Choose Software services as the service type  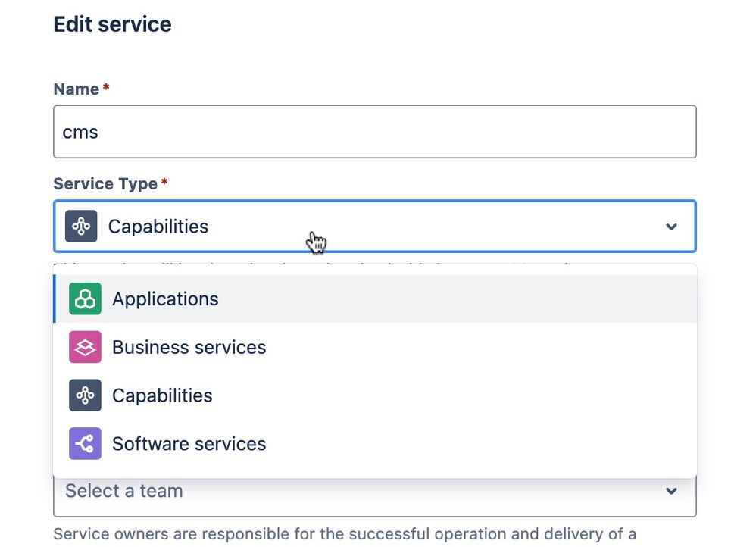[x=189, y=444]
